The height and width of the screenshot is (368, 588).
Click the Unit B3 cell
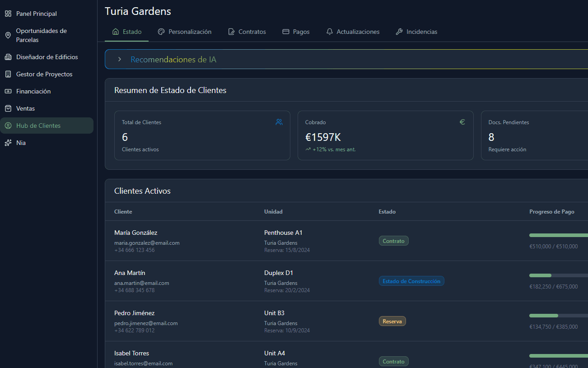point(274,313)
